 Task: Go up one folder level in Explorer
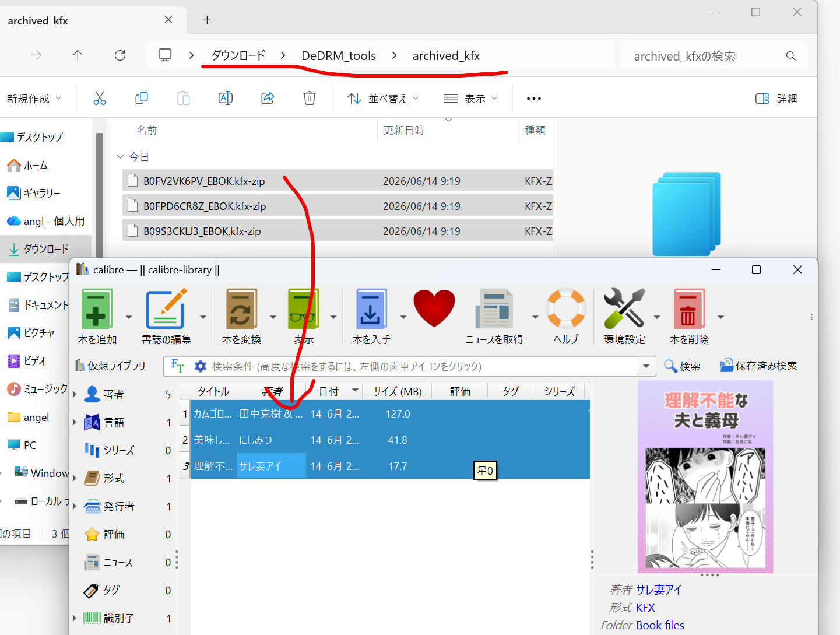pyautogui.click(x=78, y=55)
